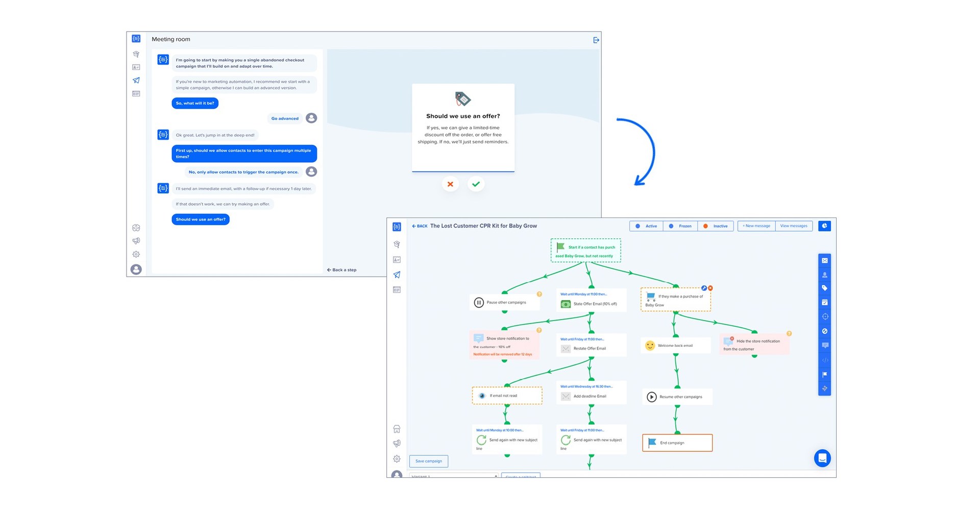The height and width of the screenshot is (513, 980).
Task: Select the End campaign node
Action: pos(677,443)
